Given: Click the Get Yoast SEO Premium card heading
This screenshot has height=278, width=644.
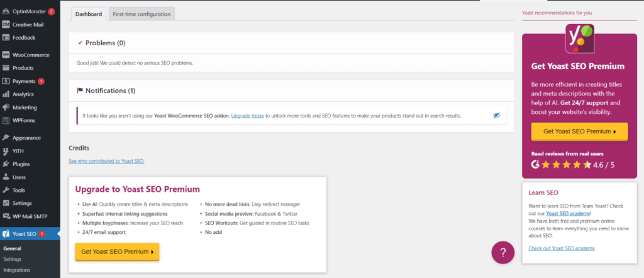Looking at the screenshot, I should (578, 66).
